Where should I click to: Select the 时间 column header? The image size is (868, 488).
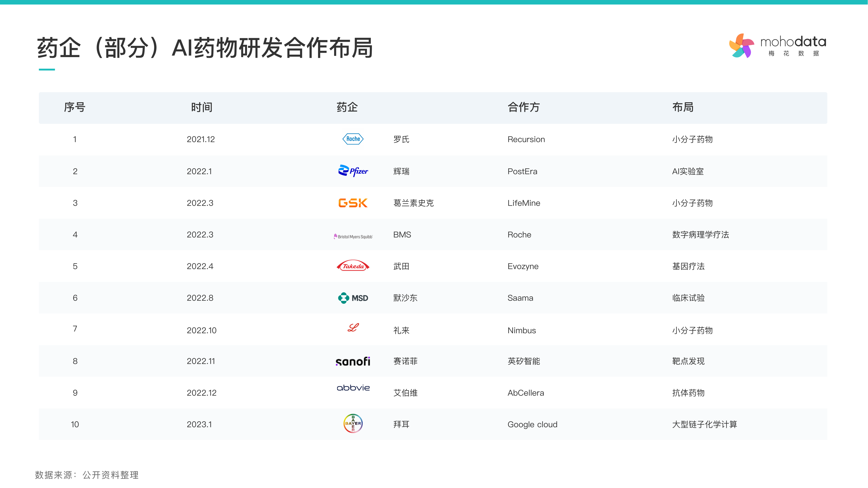202,107
